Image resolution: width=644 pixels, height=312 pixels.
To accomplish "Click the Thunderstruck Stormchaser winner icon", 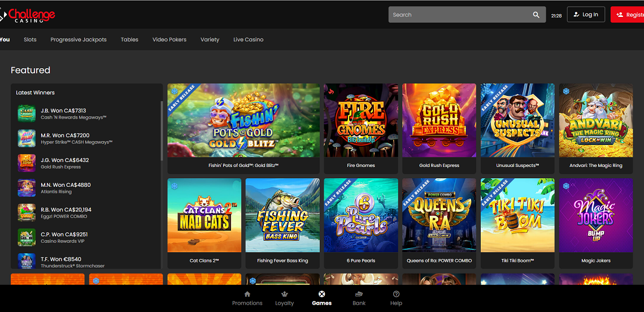I will (x=27, y=261).
